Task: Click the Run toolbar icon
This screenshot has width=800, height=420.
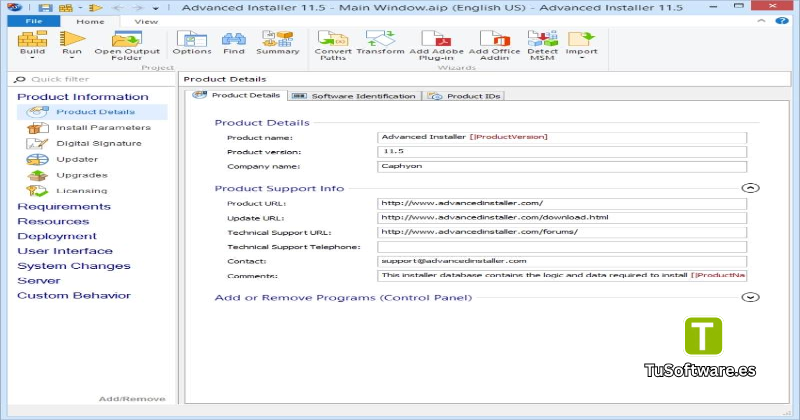Action: click(x=72, y=39)
